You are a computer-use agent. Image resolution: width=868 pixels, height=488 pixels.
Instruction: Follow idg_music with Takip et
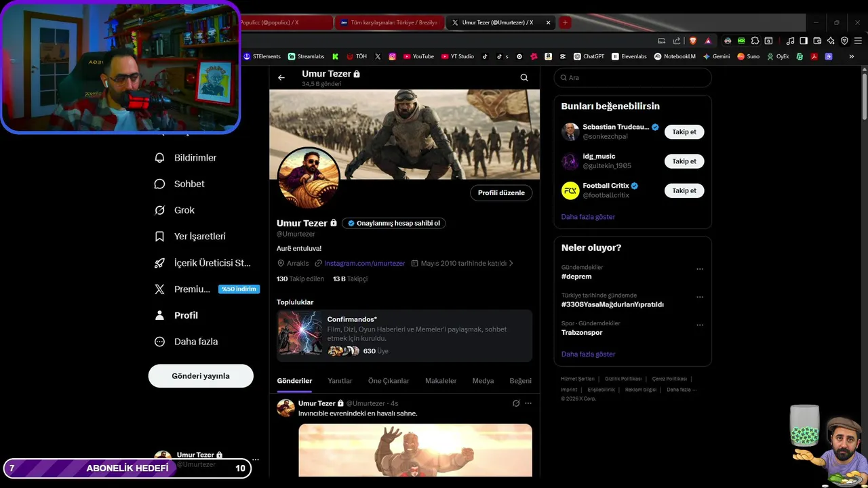click(x=684, y=161)
